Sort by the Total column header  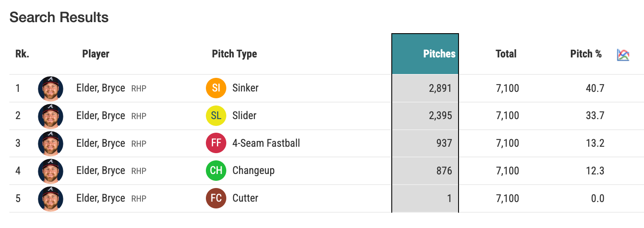[x=506, y=54]
